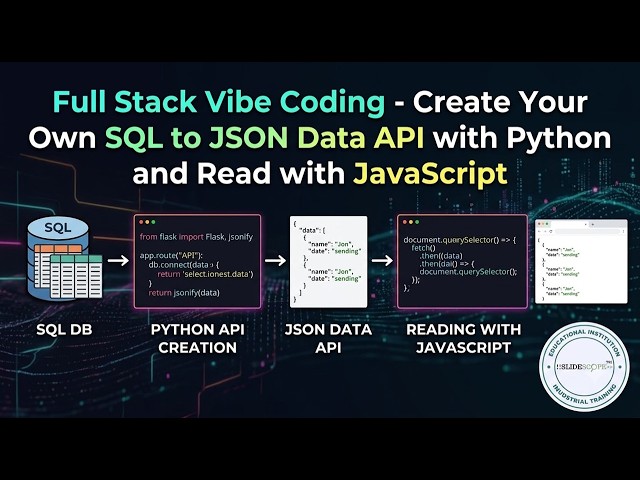Select the JavaScript fetch code window
Viewport: 640px width, 480px height.
click(462, 261)
